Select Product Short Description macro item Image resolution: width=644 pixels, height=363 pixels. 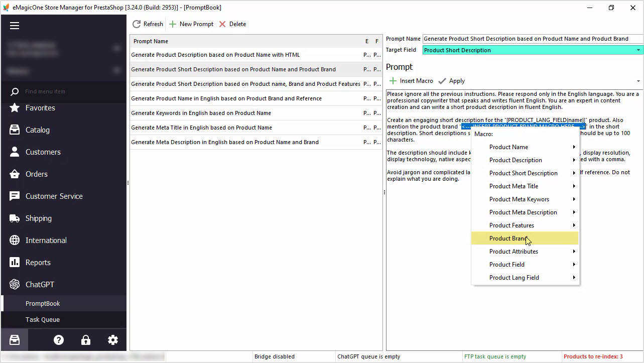tap(525, 173)
